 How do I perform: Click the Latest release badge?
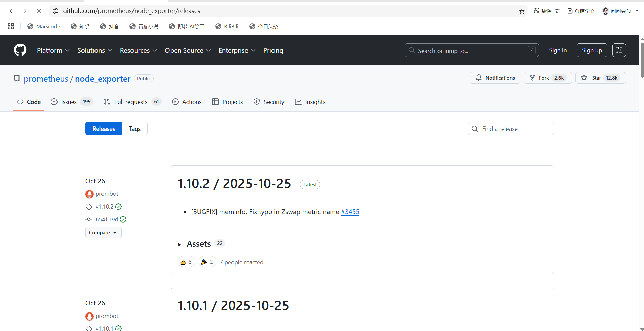coord(310,185)
